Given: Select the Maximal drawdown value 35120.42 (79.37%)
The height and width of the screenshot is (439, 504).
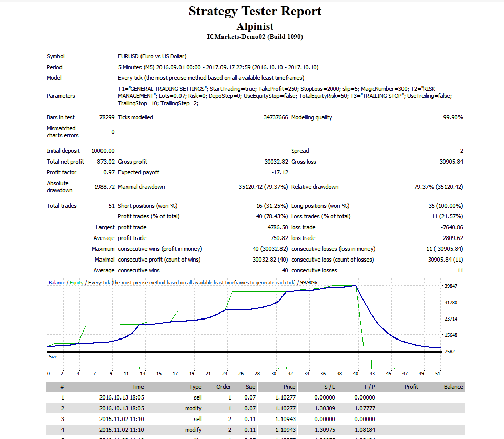Looking at the screenshot, I should point(263,187).
